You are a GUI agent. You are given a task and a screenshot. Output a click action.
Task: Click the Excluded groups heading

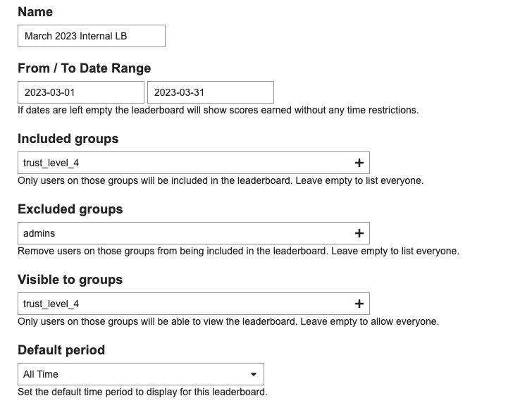pyautogui.click(x=70, y=209)
